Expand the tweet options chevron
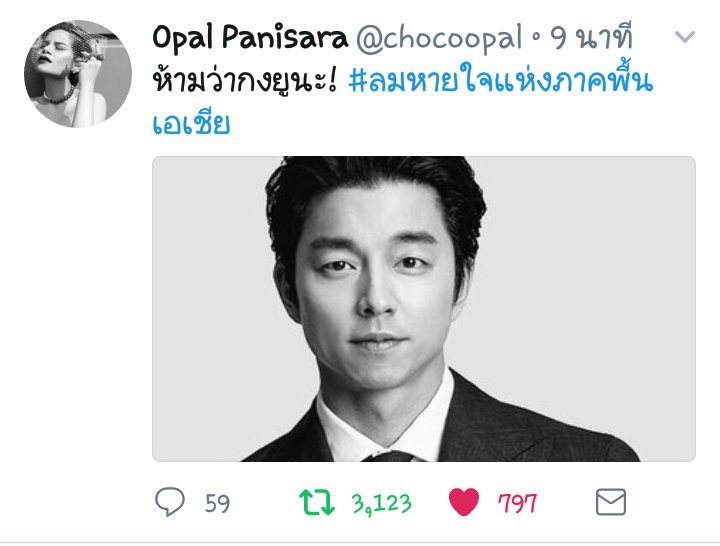Image resolution: width=720 pixels, height=546 pixels. pos(685,36)
